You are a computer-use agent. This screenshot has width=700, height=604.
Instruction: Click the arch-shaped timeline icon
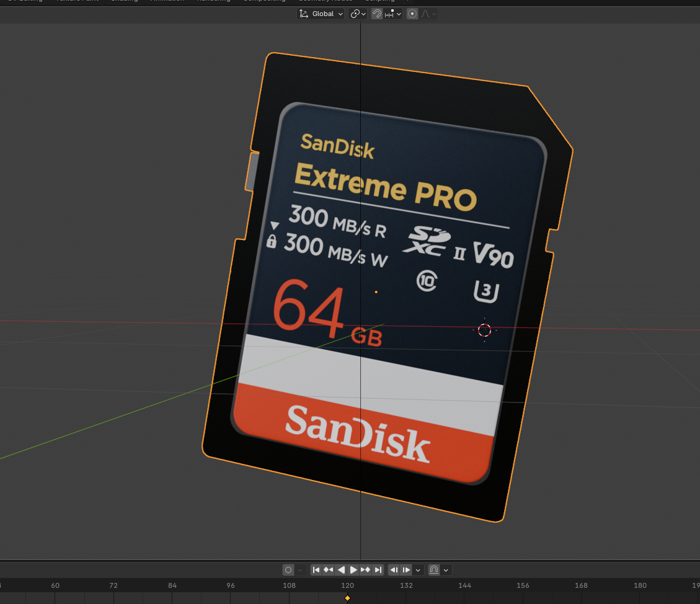(x=434, y=570)
